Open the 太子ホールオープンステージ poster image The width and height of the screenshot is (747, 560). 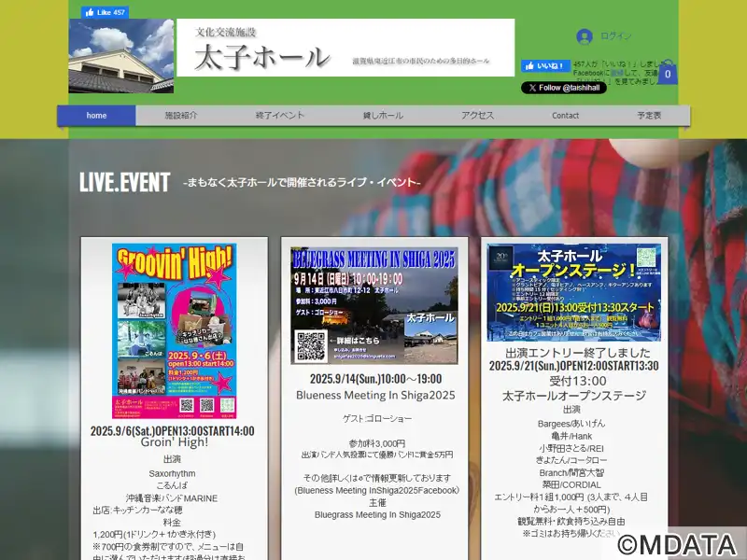[x=574, y=292]
